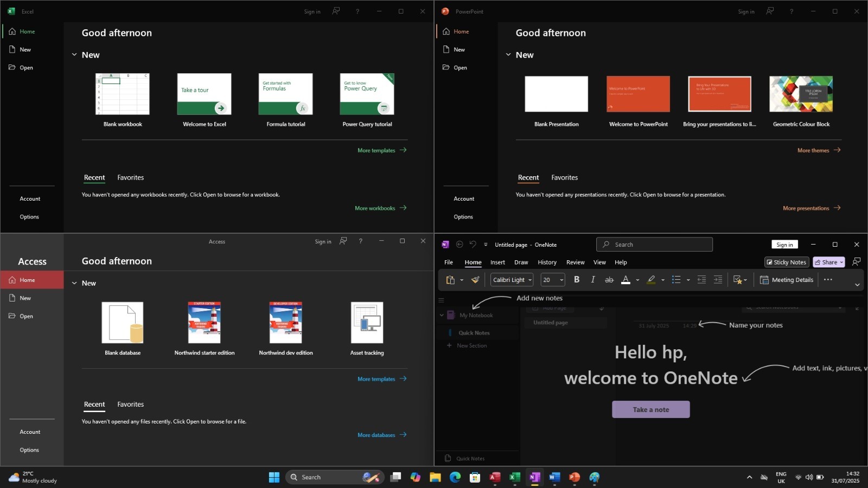Click Bold in OneNote toolbar
This screenshot has width=868, height=488.
tap(577, 280)
